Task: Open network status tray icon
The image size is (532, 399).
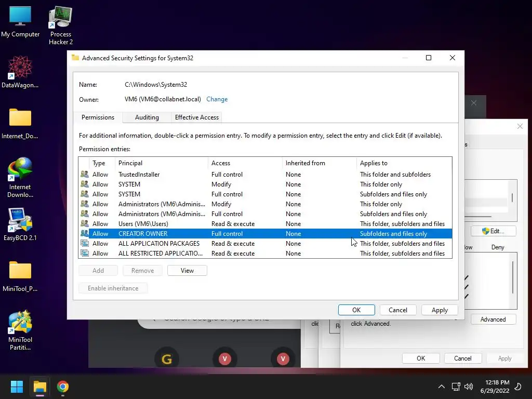Action: pos(456,387)
